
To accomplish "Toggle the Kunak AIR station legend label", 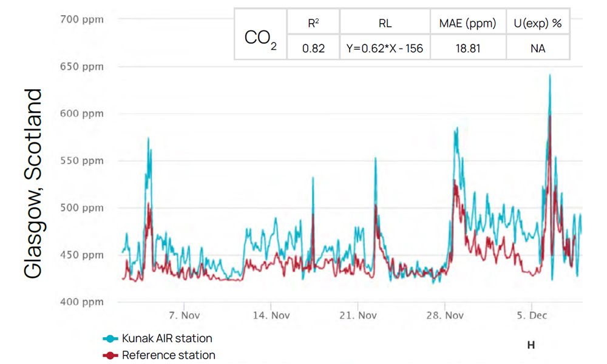I will click(167, 338).
